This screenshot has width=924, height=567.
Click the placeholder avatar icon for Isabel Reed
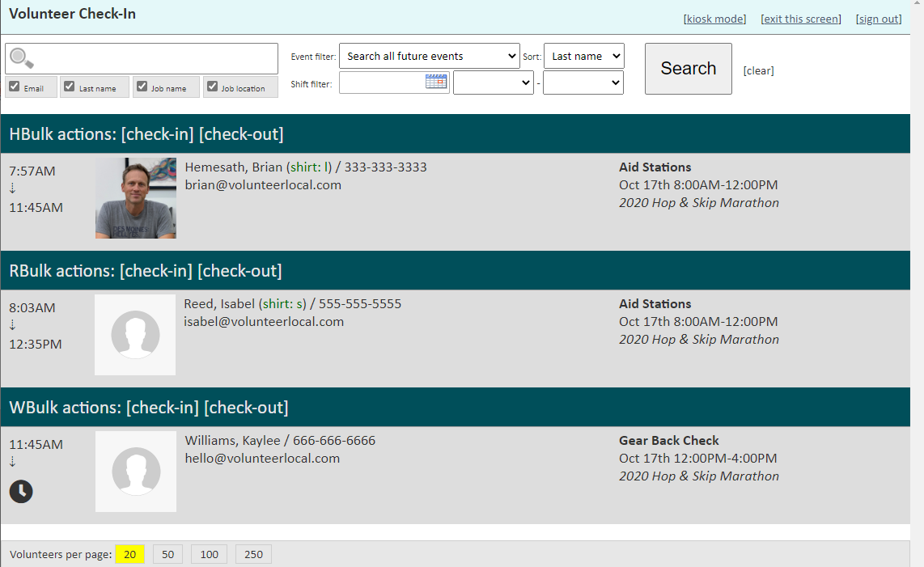click(x=135, y=334)
